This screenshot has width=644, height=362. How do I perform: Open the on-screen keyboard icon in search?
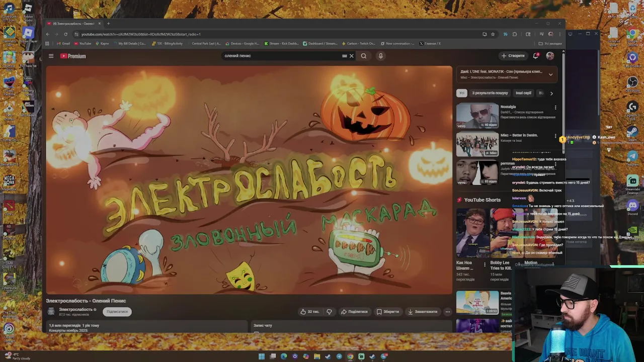tap(345, 56)
